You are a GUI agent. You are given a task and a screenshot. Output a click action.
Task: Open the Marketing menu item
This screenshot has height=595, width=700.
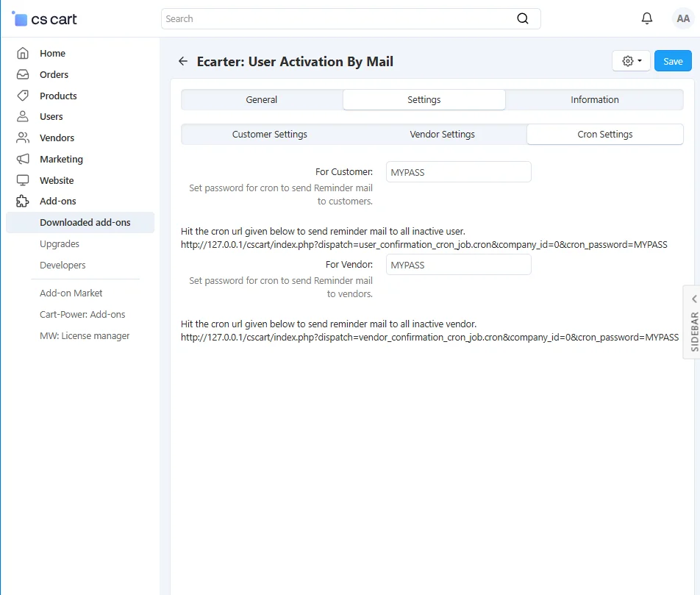click(x=61, y=159)
